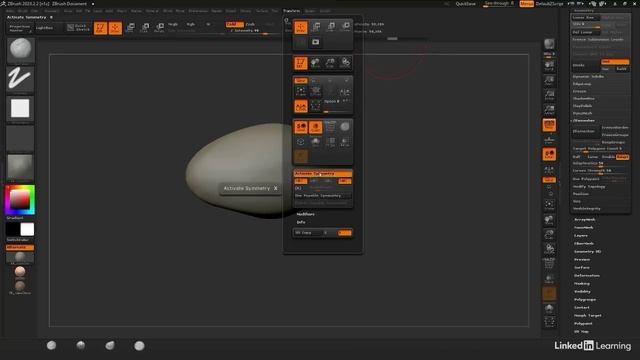Toggle Perspective view on right shelf
The image size is (640, 360).
(x=549, y=125)
